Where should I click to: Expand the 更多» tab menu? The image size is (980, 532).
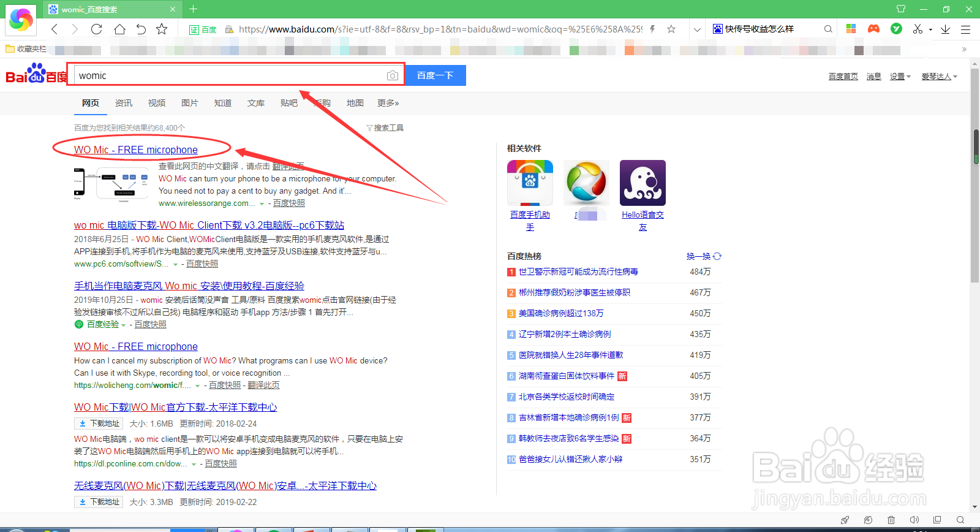(388, 103)
